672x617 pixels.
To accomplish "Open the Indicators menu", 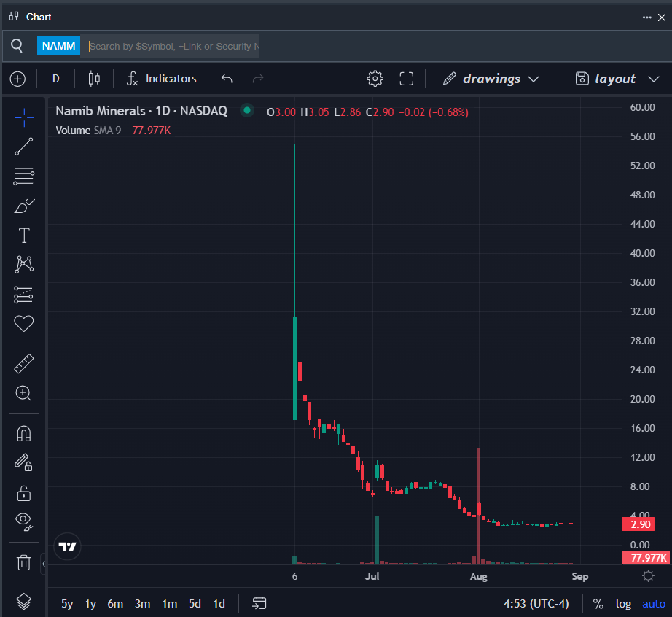I will pyautogui.click(x=162, y=79).
